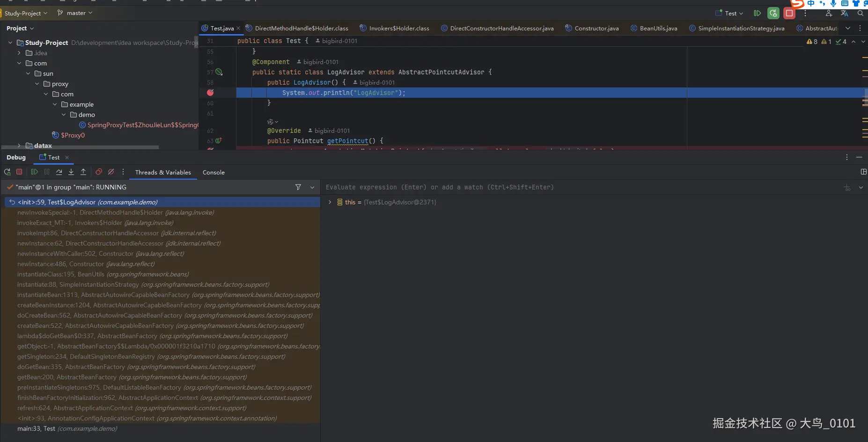Collapse the proxy folder
The height and width of the screenshot is (442, 868).
pyautogui.click(x=37, y=84)
